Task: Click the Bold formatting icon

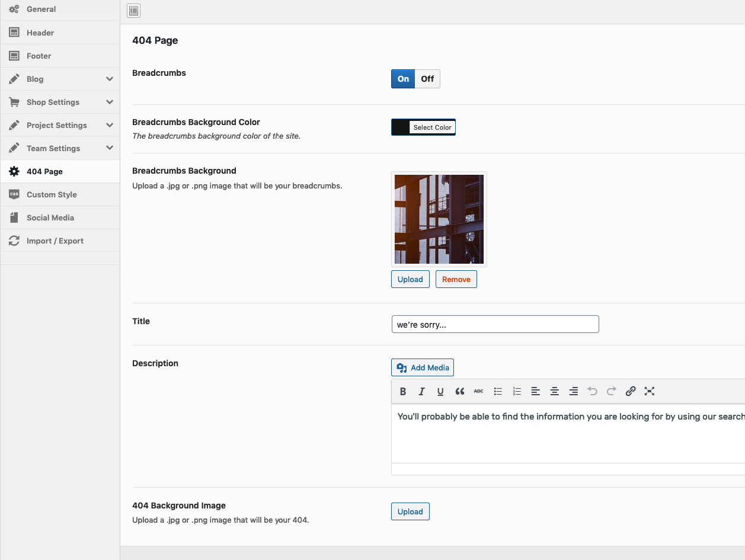Action: pyautogui.click(x=403, y=391)
